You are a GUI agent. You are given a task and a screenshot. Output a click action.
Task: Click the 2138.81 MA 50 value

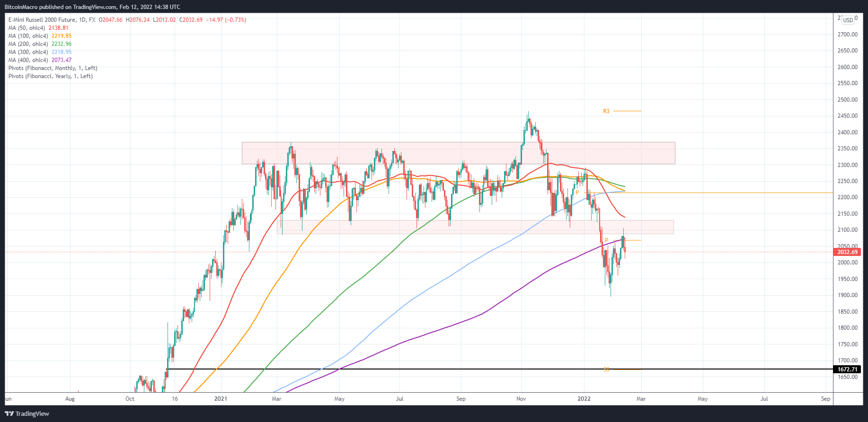[59, 28]
